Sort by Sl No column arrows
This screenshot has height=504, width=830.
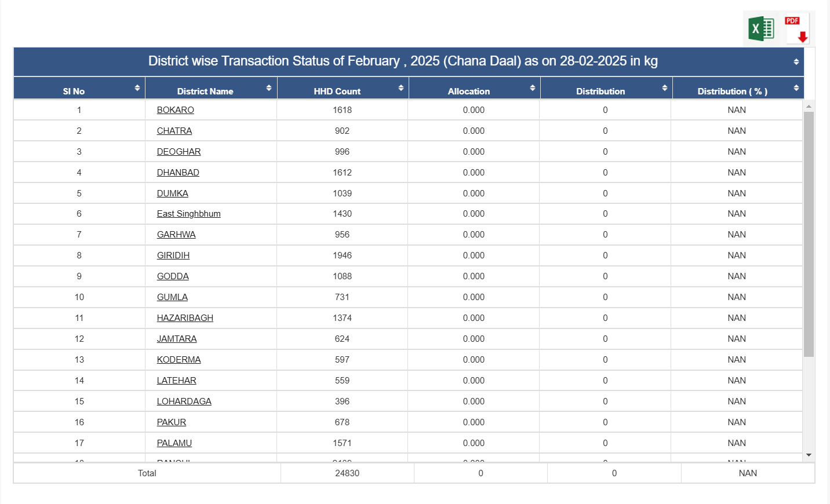click(137, 88)
